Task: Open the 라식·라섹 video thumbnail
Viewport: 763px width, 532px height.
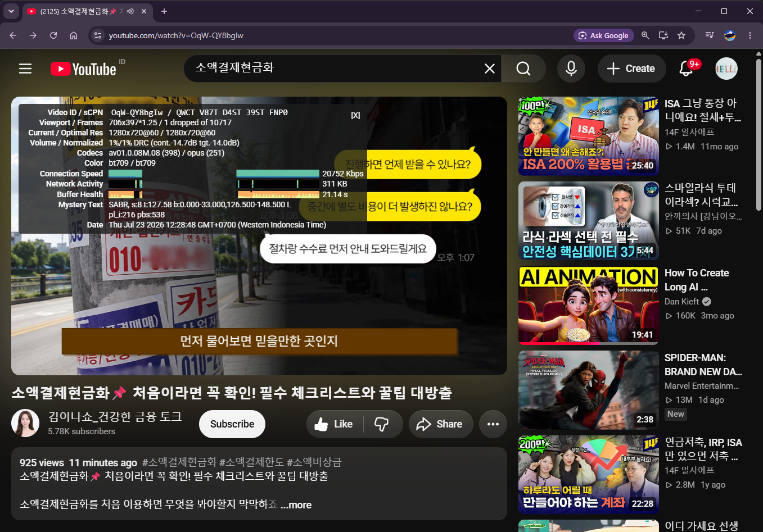Action: 589,220
